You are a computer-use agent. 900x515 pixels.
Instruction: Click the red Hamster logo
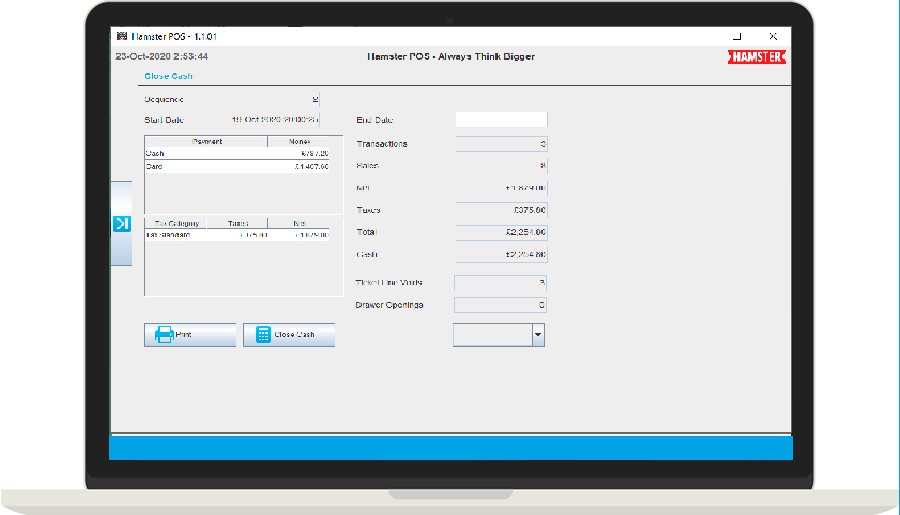click(x=757, y=57)
